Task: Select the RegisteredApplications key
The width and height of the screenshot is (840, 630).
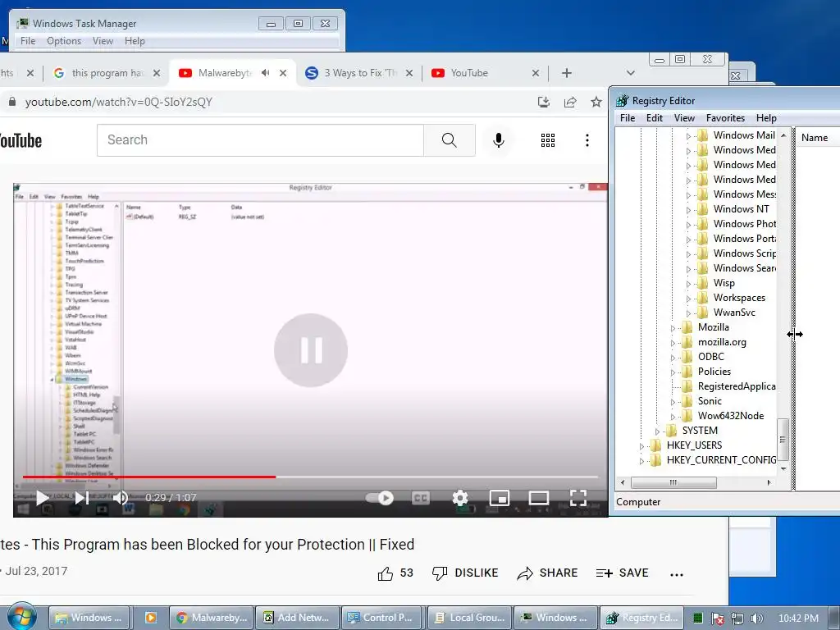Action: (737, 386)
